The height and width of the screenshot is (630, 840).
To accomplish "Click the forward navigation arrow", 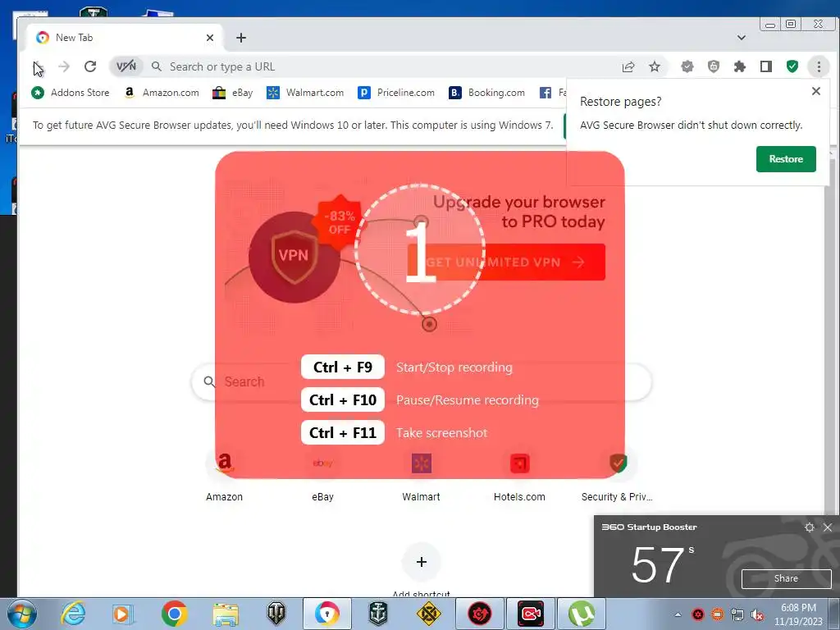I will click(x=64, y=66).
